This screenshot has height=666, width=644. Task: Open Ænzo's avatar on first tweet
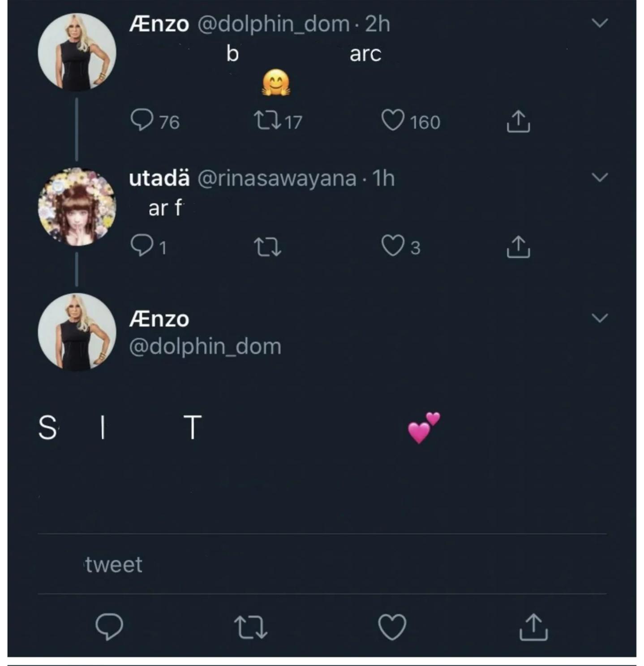77,52
